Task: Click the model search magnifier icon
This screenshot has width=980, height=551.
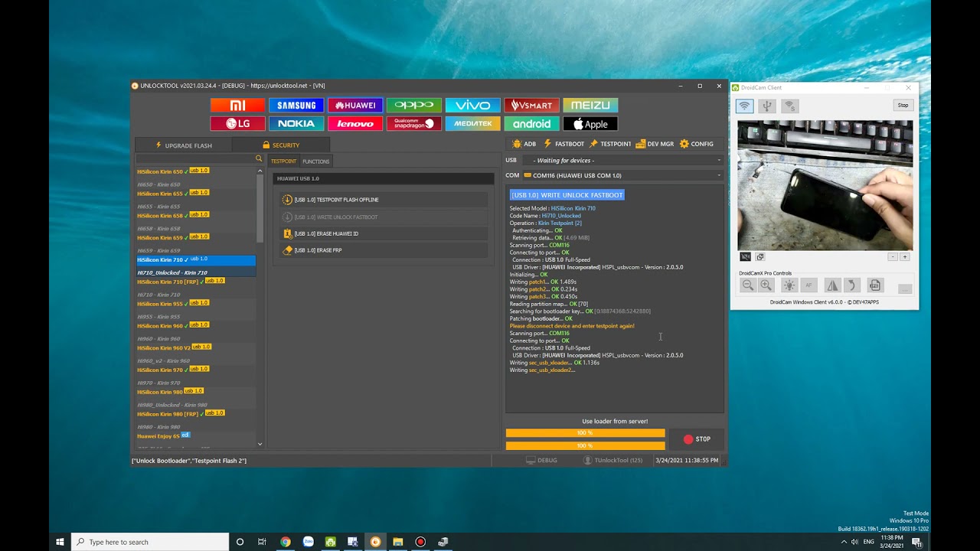Action: (x=259, y=158)
